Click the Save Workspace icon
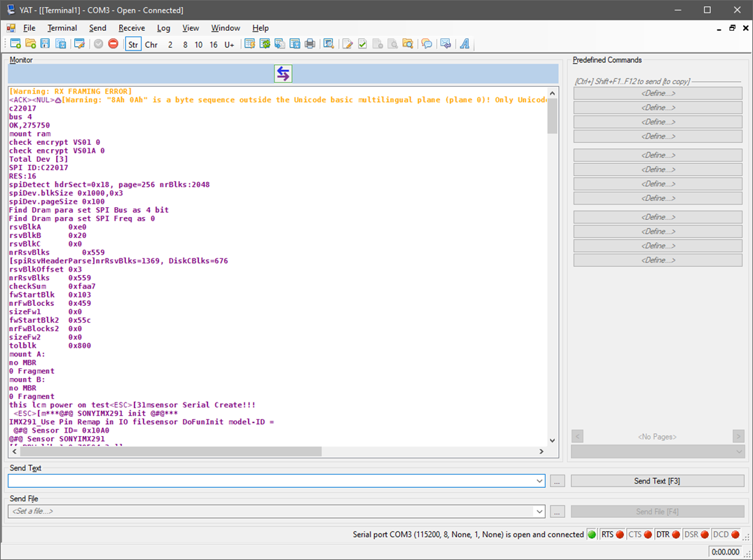Screen dimensions: 753x560 [x=60, y=44]
